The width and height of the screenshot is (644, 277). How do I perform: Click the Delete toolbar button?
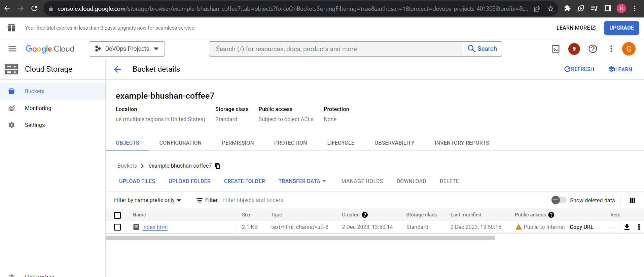[449, 181]
